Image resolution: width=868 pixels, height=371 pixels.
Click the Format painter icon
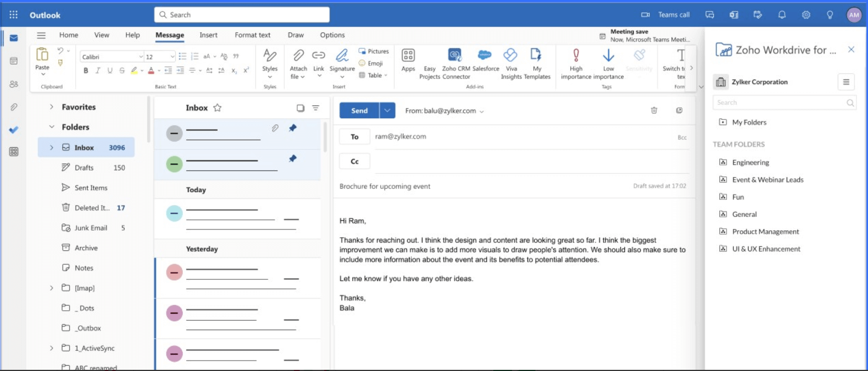click(60, 63)
